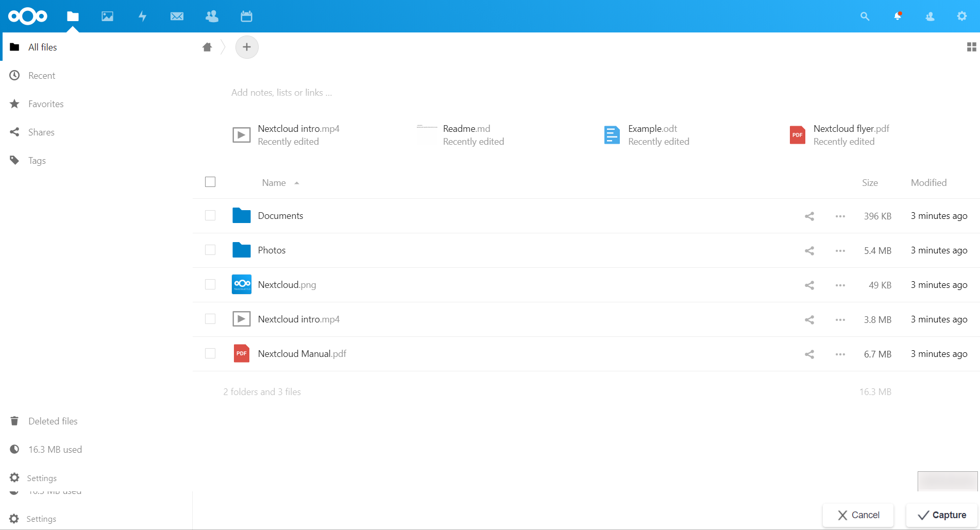The height and width of the screenshot is (530, 980).
Task: Select the Documents folder checkbox
Action: click(x=210, y=215)
